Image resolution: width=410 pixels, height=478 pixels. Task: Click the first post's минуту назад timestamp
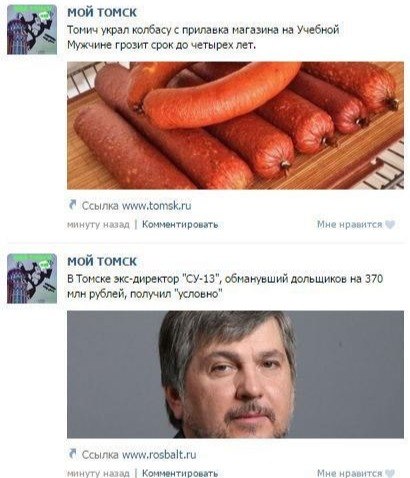(x=98, y=225)
